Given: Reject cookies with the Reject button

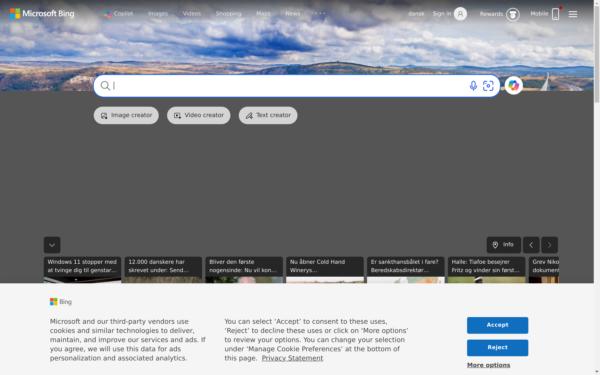Looking at the screenshot, I should point(497,347).
